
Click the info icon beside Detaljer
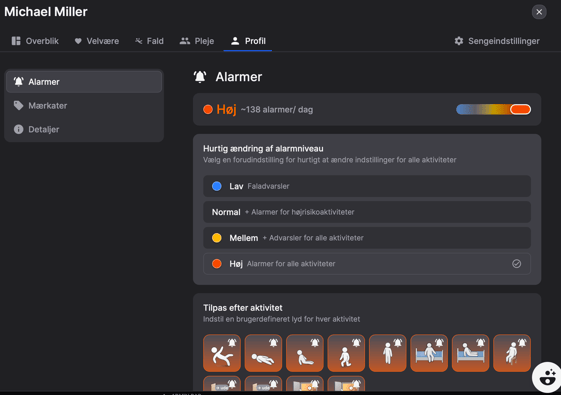tap(19, 129)
